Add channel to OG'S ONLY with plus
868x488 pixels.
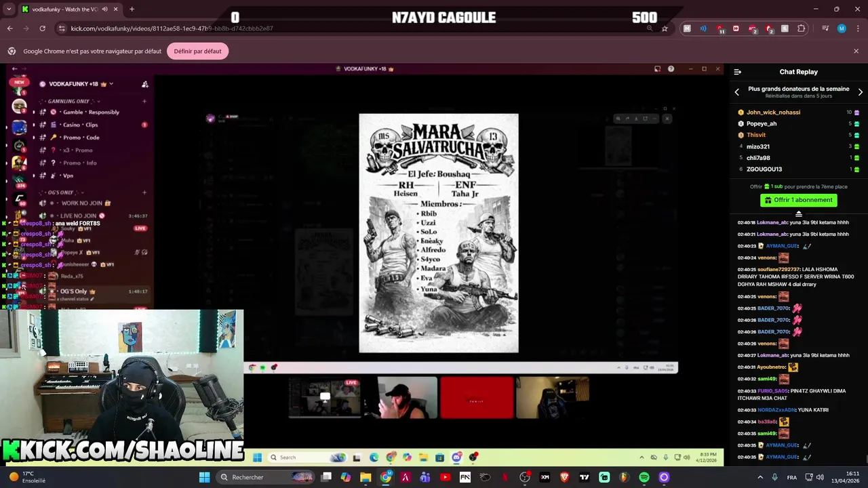click(144, 192)
